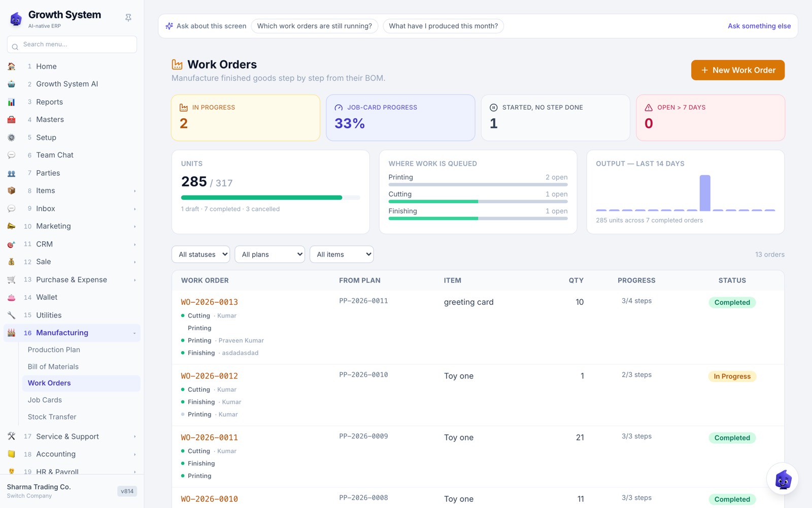812x508 pixels.
Task: Click the Cutting queue progress bar
Action: [478, 202]
